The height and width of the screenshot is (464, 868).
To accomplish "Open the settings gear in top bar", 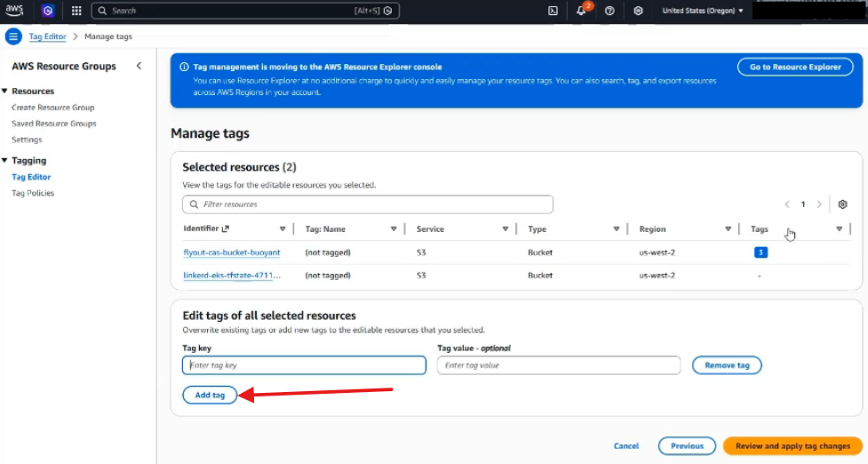I will pyautogui.click(x=638, y=11).
